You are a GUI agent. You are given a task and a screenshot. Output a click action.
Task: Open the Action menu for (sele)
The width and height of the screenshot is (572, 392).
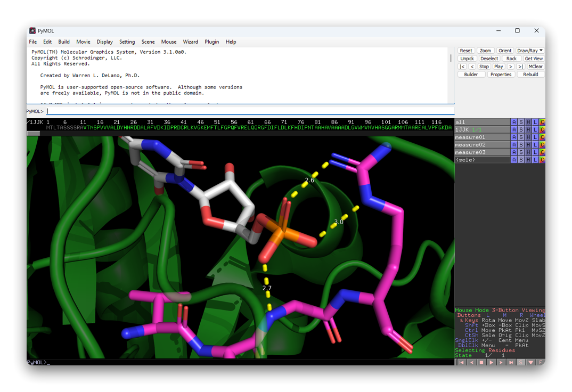[x=514, y=160]
